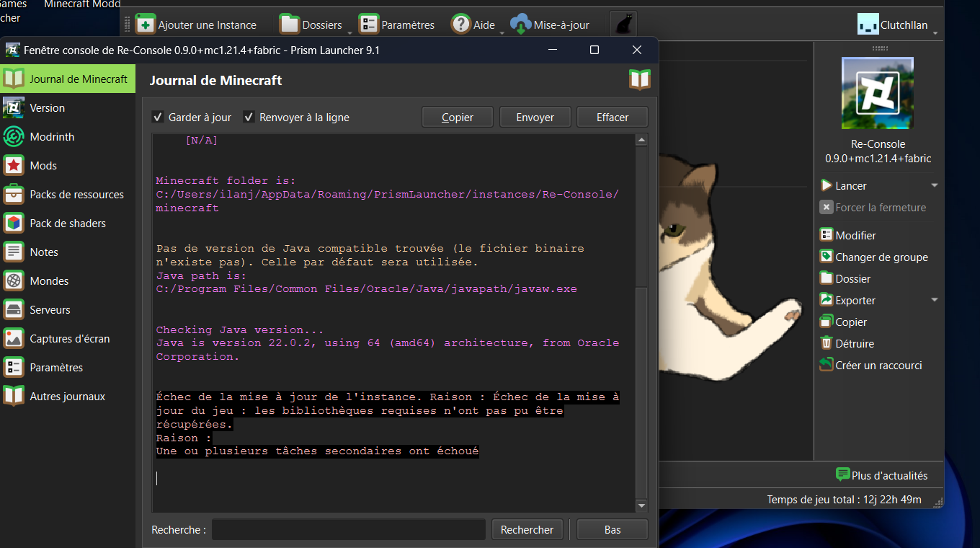Expand the Lancer dropdown arrow
This screenshot has height=548, width=980.
935,185
